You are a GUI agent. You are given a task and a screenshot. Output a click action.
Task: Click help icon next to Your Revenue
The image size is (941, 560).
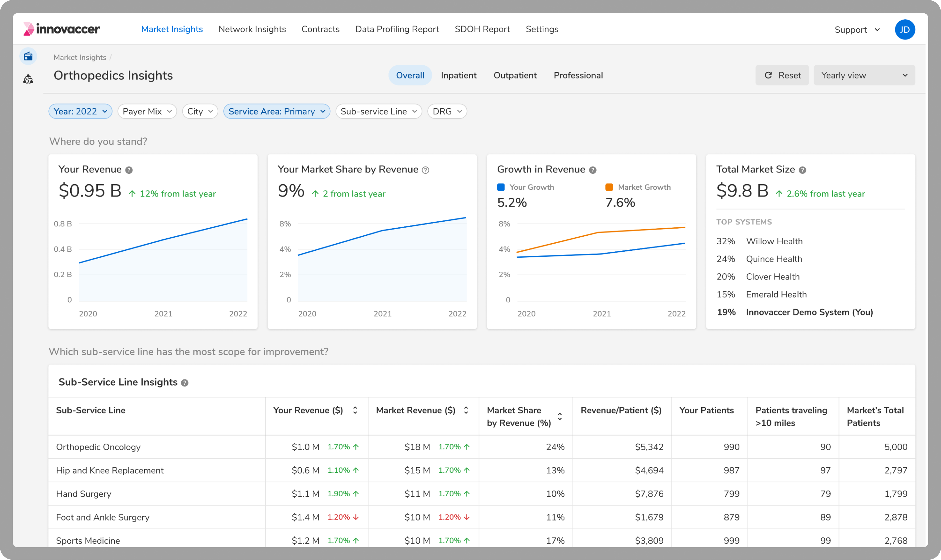pyautogui.click(x=129, y=170)
